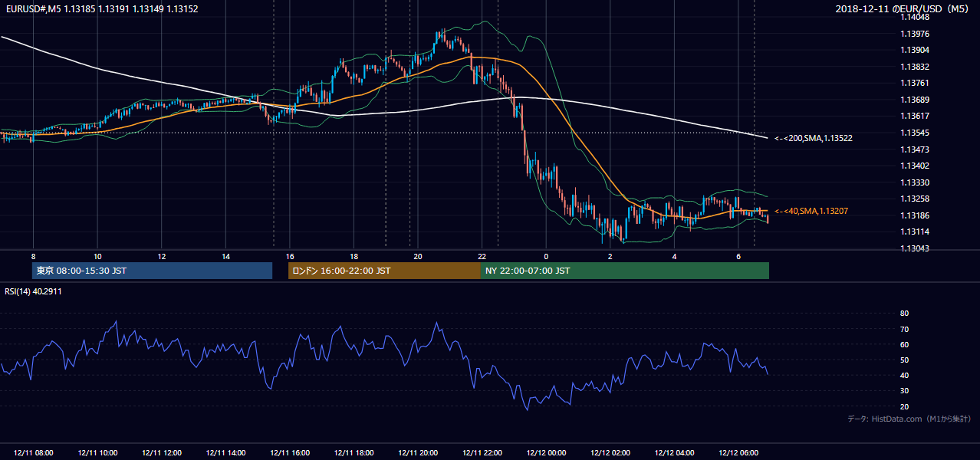980x460 pixels.
Task: Select the Tokyo 08:00-15:30 JST session bar
Action: point(153,271)
